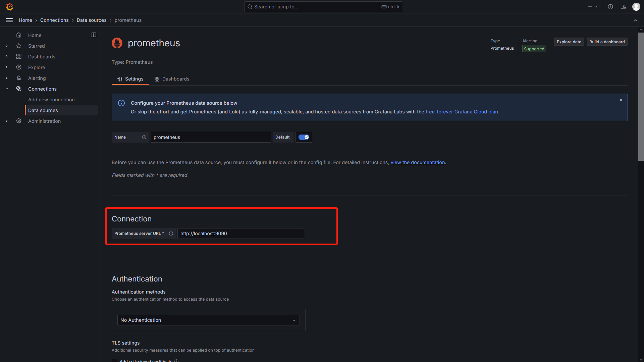Click the Authentication methods label
Image resolution: width=644 pixels, height=362 pixels.
pyautogui.click(x=139, y=292)
